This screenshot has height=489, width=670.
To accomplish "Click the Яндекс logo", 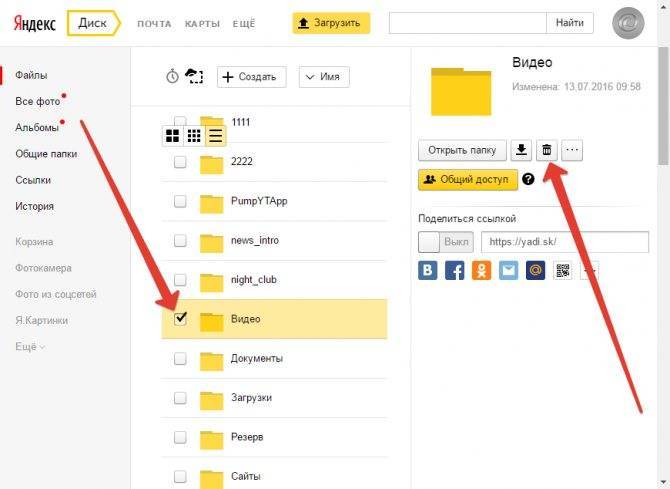I will tap(34, 23).
